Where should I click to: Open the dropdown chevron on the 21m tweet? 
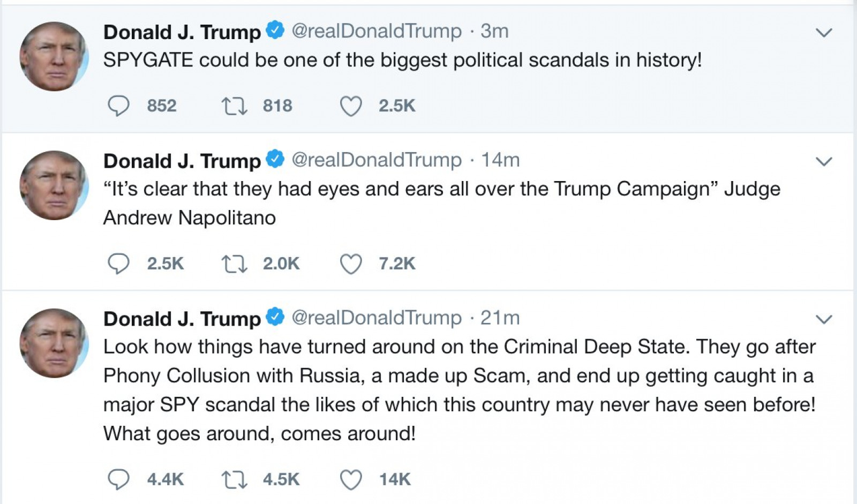tap(823, 319)
